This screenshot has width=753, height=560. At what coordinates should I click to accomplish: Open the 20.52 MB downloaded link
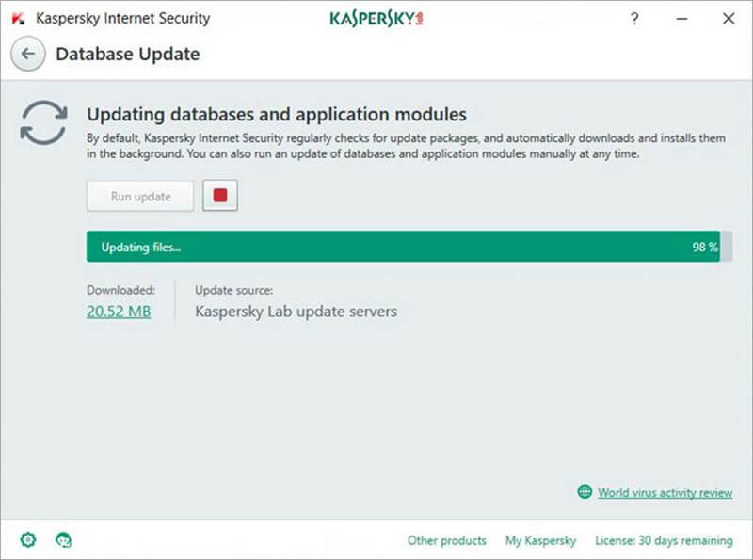(x=119, y=312)
